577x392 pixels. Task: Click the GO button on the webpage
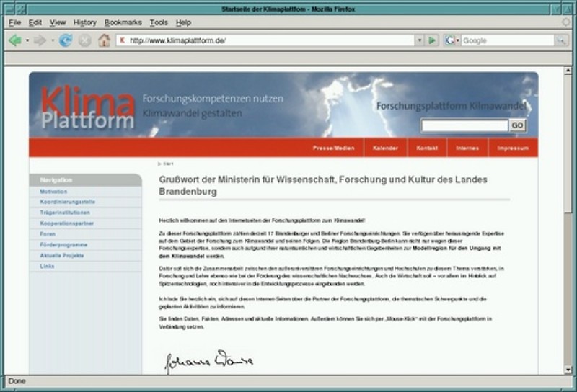tap(517, 125)
